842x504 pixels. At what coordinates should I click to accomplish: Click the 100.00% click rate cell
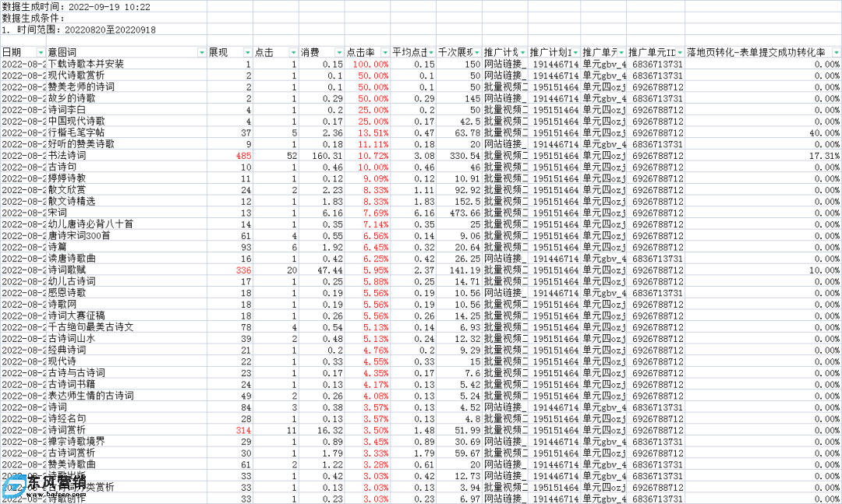pyautogui.click(x=370, y=64)
